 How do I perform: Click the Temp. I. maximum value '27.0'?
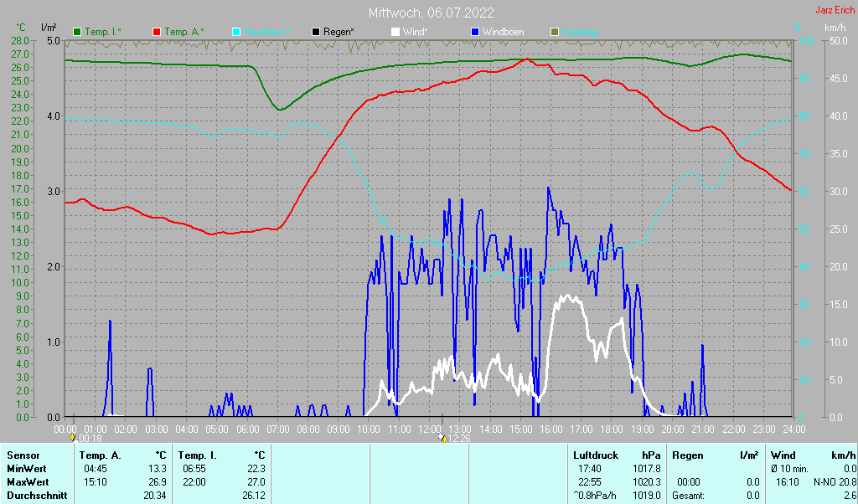click(x=256, y=483)
